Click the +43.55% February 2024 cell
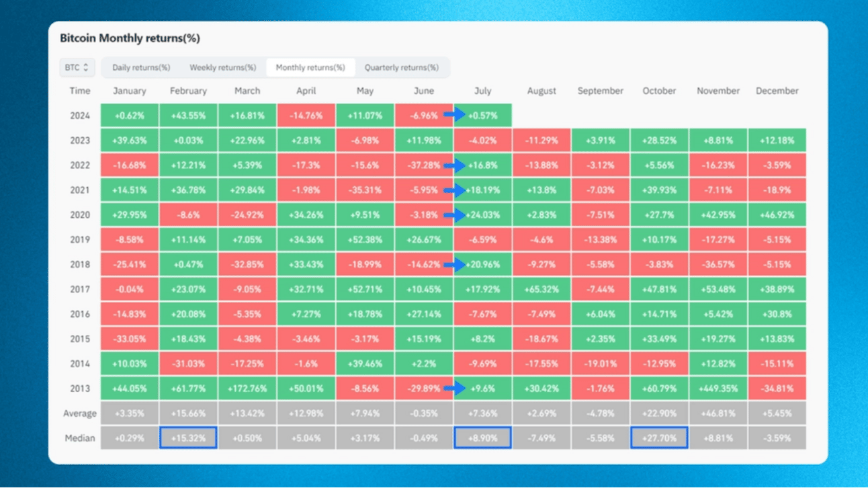The height and width of the screenshot is (488, 868). (188, 116)
